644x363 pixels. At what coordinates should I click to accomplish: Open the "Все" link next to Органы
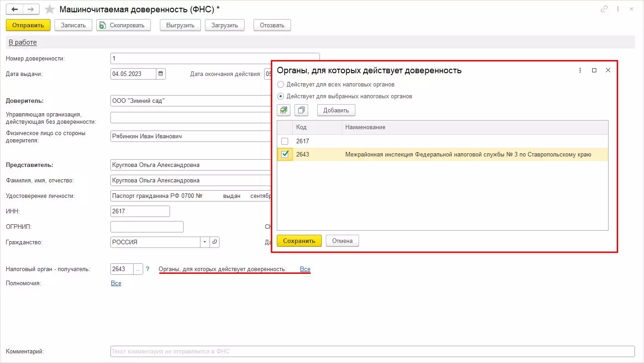tap(305, 269)
